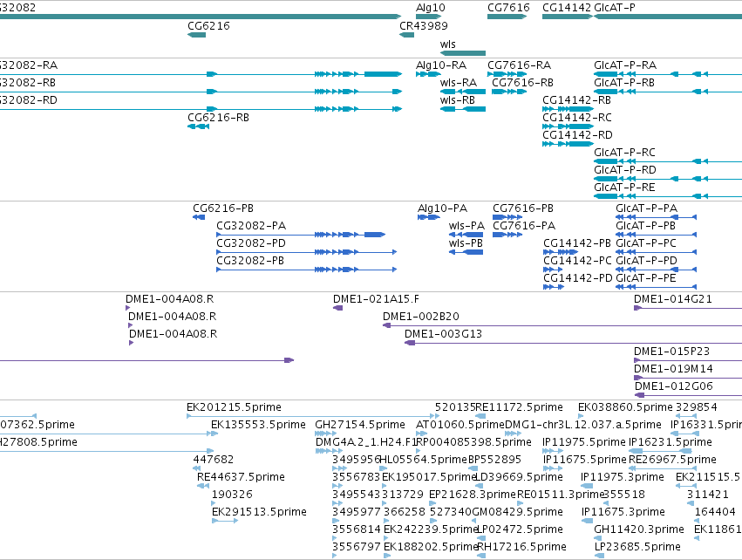Select the CG32082-PD protein label
The height and width of the screenshot is (560, 742).
tap(251, 243)
